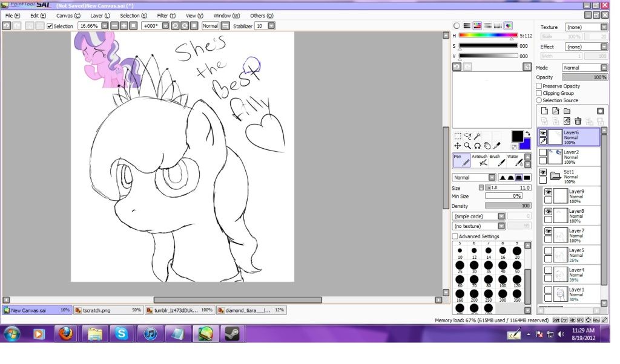Toggle the swatches panel icon

pyautogui.click(x=498, y=25)
